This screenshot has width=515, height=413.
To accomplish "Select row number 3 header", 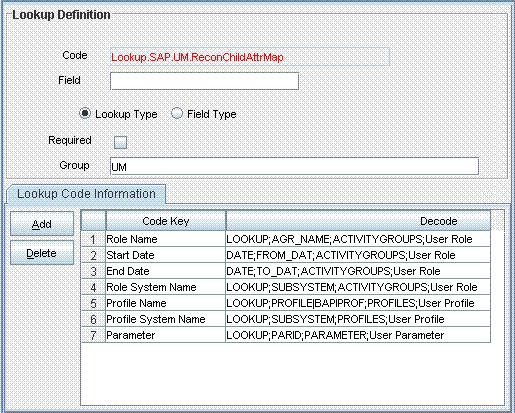I will click(93, 271).
